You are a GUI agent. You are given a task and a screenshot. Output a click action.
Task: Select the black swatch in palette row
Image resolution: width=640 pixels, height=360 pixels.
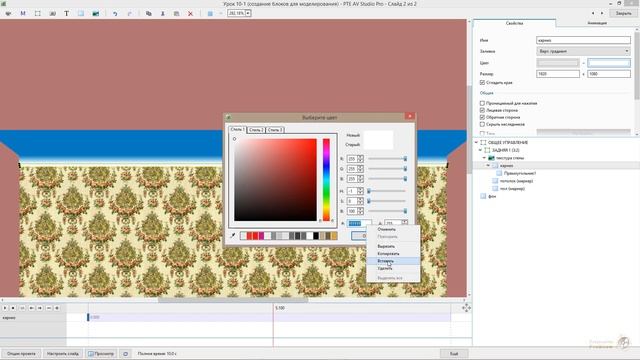[316, 236]
